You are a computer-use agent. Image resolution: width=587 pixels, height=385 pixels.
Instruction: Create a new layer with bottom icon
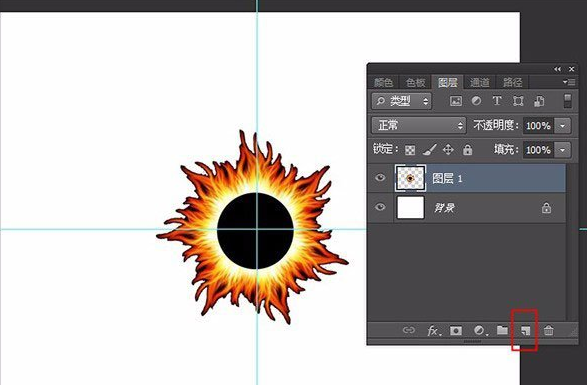pyautogui.click(x=526, y=330)
